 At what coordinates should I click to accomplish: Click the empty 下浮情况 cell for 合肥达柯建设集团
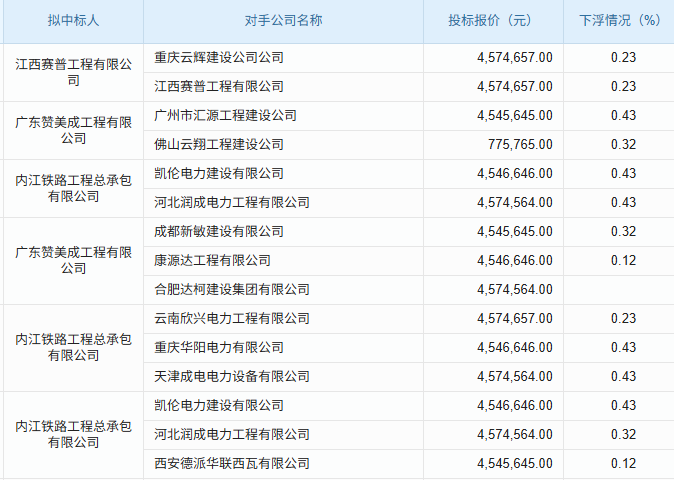tap(620, 290)
